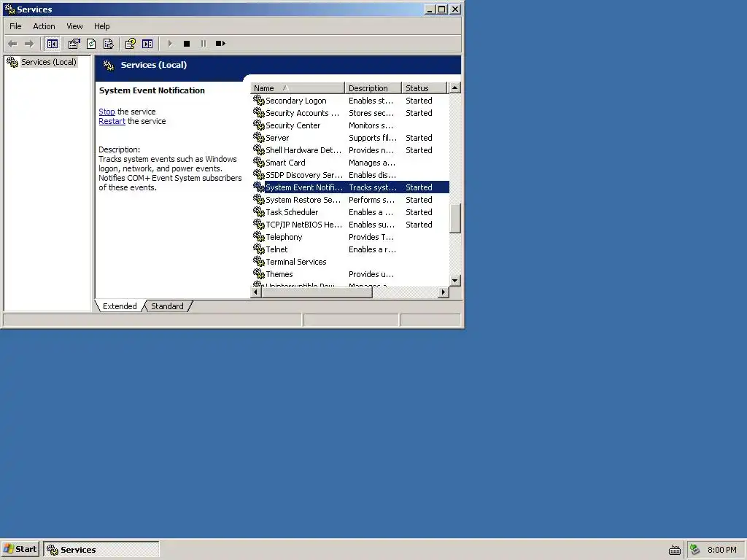The width and height of the screenshot is (747, 560).
Task: Click the Services taskbar button
Action: click(101, 550)
